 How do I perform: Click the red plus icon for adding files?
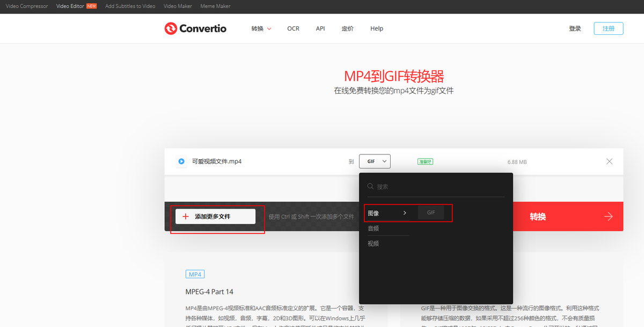186,217
